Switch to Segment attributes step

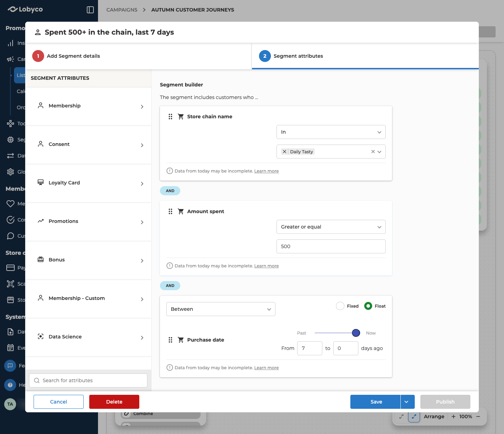coord(365,56)
